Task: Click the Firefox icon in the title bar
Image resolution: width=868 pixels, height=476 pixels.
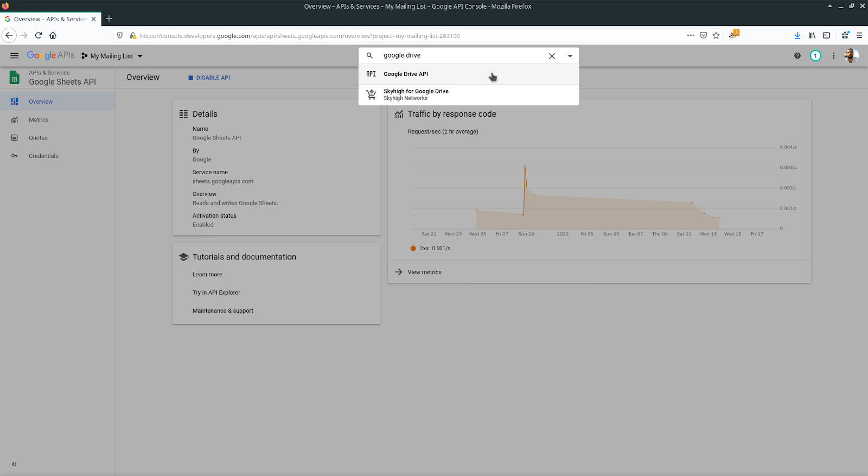Action: click(x=5, y=6)
